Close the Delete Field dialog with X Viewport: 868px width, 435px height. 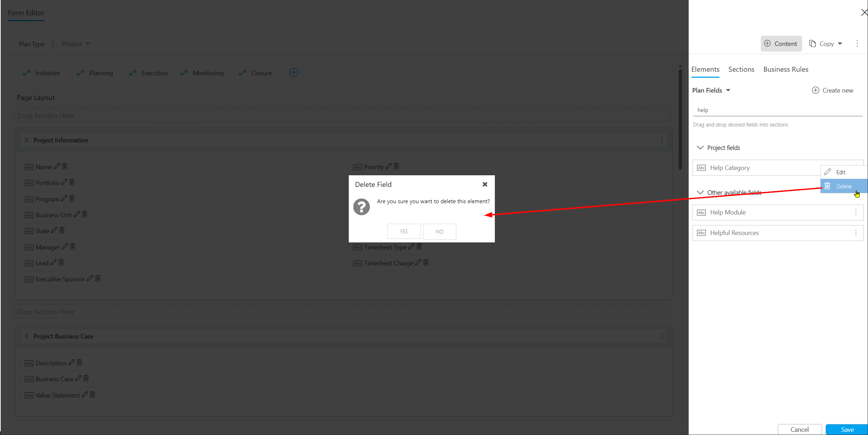click(x=485, y=184)
